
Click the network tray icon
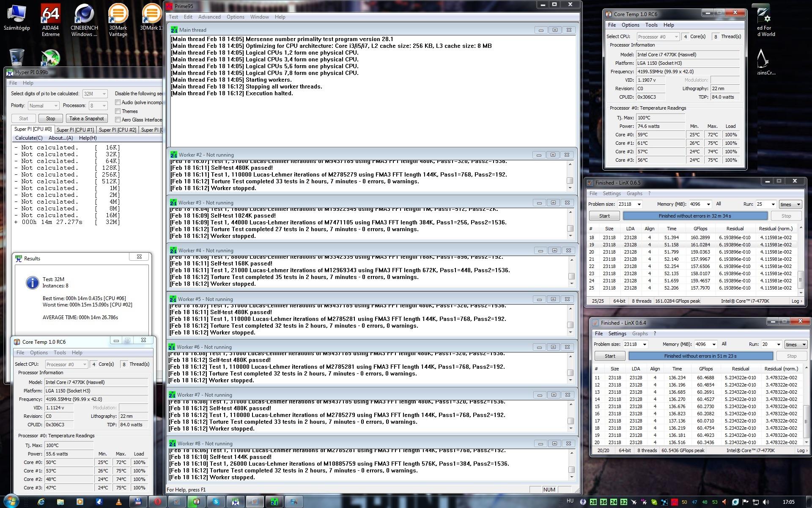tap(756, 502)
